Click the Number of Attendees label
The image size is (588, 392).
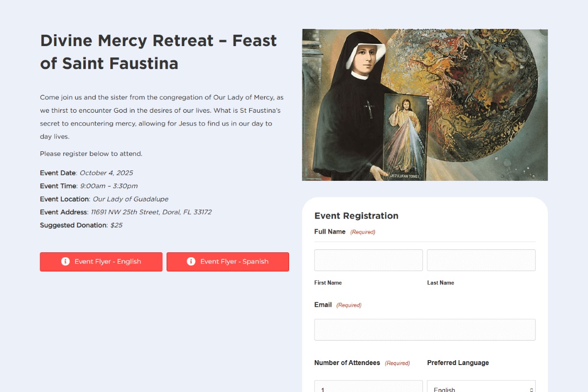pyautogui.click(x=347, y=363)
